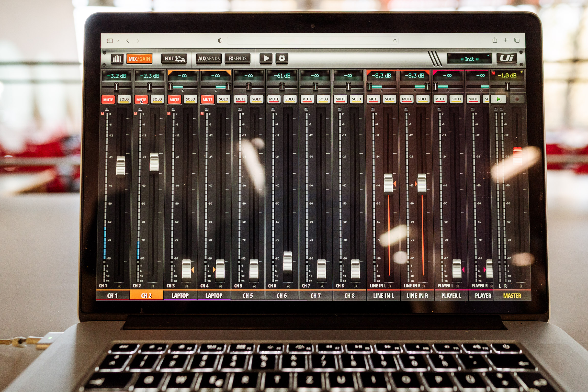Toggle MUTE on channel 2

point(141,100)
